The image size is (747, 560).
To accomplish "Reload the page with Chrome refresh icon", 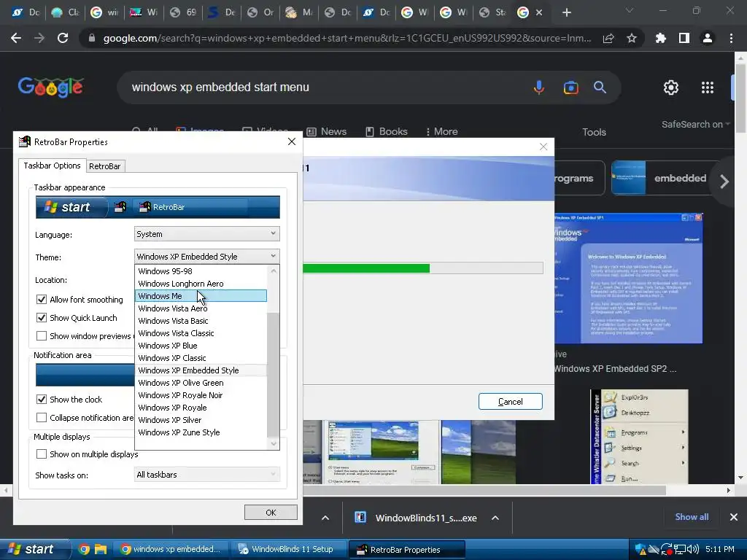I will coord(63,38).
